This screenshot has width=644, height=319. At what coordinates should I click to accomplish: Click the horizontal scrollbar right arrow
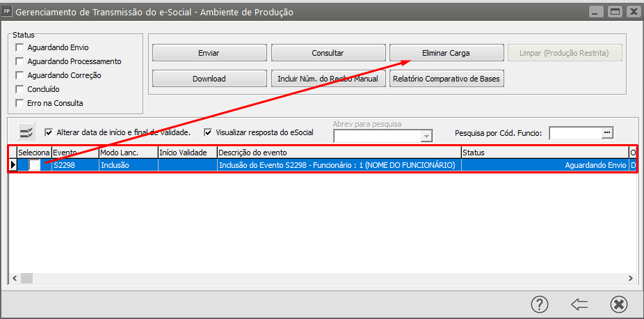630,279
